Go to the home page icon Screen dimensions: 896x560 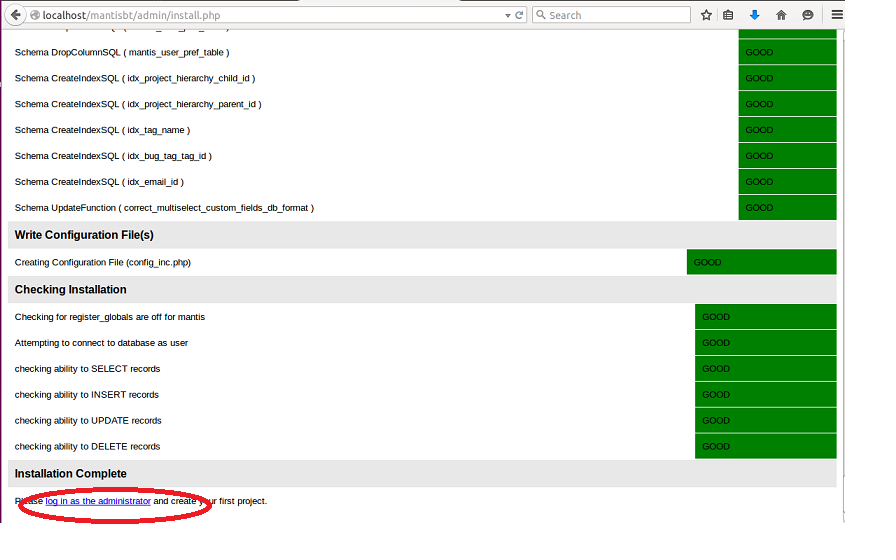[781, 15]
